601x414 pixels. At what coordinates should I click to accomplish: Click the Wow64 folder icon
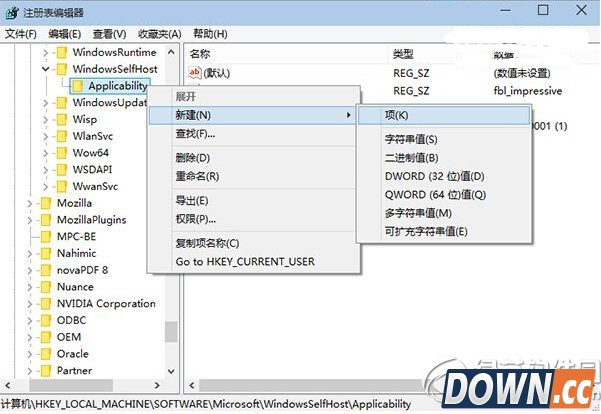(x=62, y=153)
